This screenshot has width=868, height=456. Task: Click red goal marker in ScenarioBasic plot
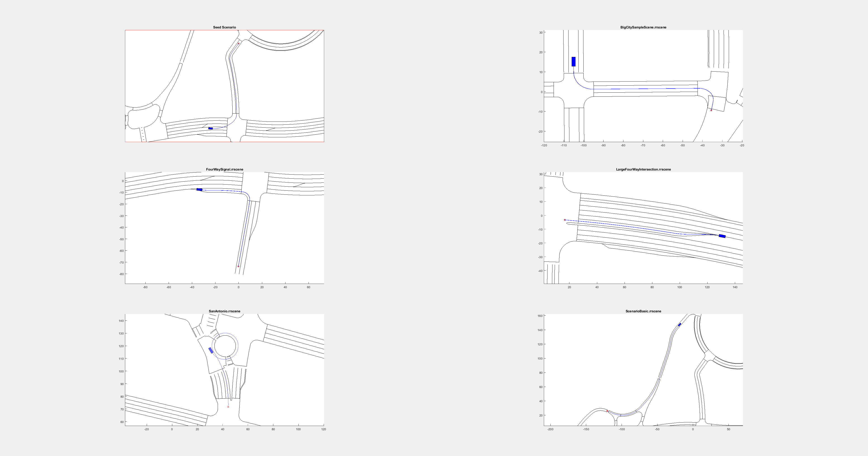click(x=607, y=411)
